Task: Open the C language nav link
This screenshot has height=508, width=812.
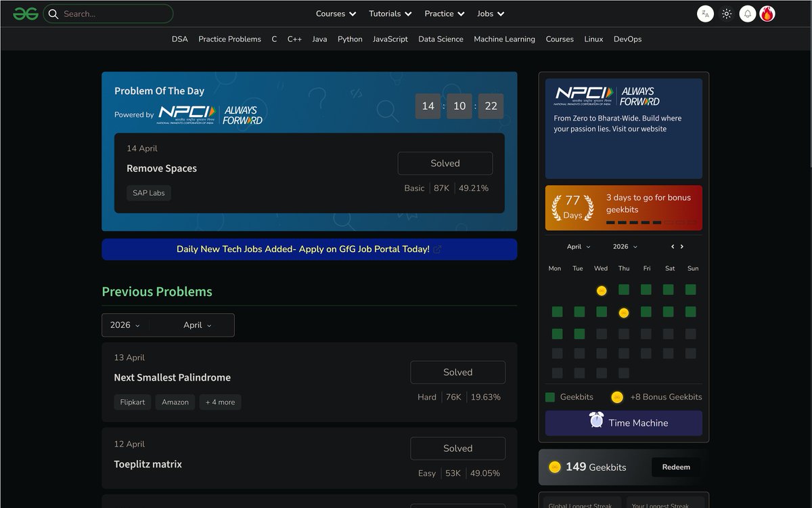Action: 274,39
